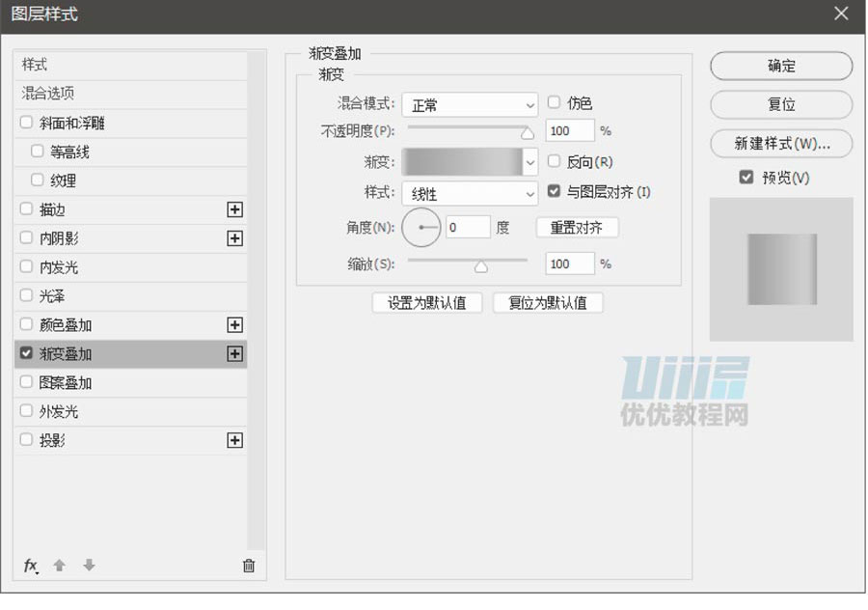Click the 复位 button

[x=781, y=104]
